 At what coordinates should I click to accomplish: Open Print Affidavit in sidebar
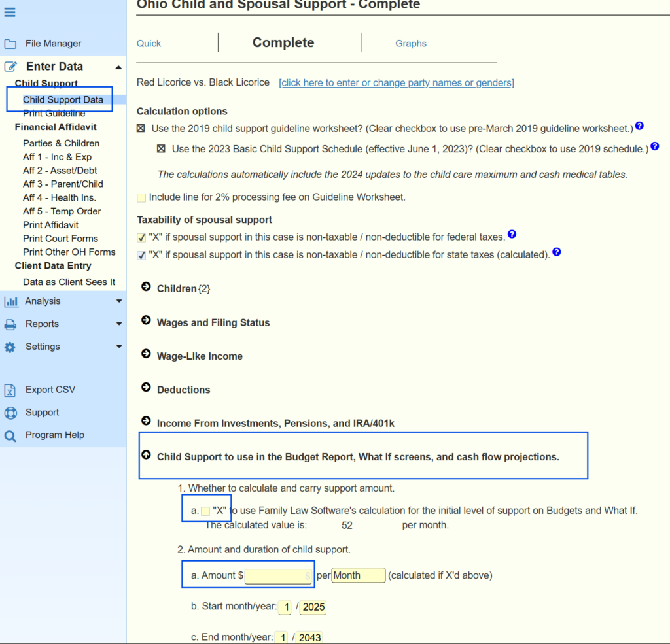click(51, 225)
